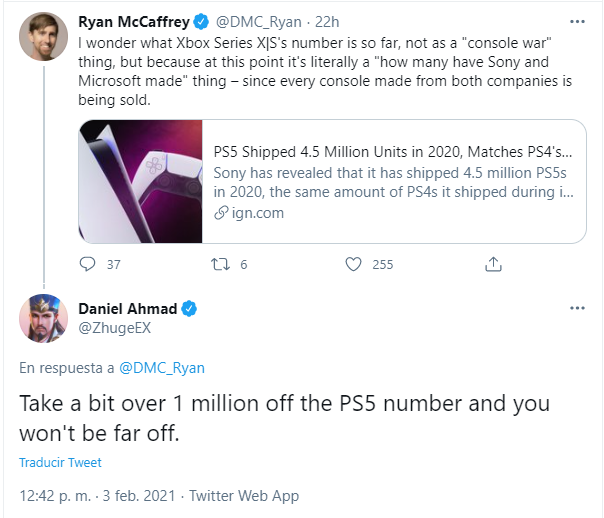The width and height of the screenshot is (604, 518).
Task: Open more options on Daniel Ahmad's tweet
Action: (577, 308)
